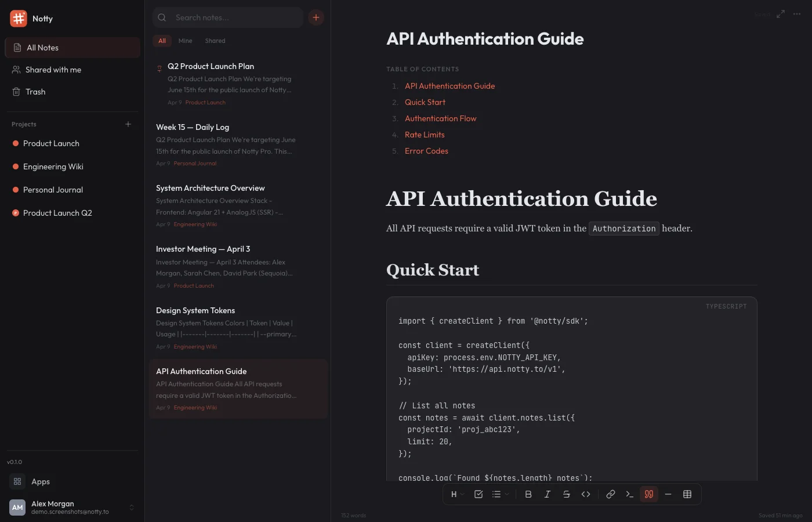Jump to Quick Start in contents
The width and height of the screenshot is (812, 522).
pyautogui.click(x=425, y=102)
